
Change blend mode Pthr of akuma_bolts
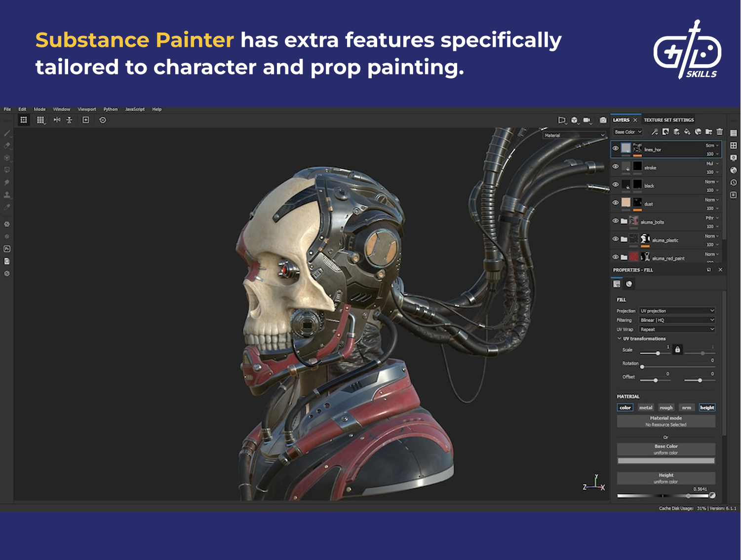[712, 218]
